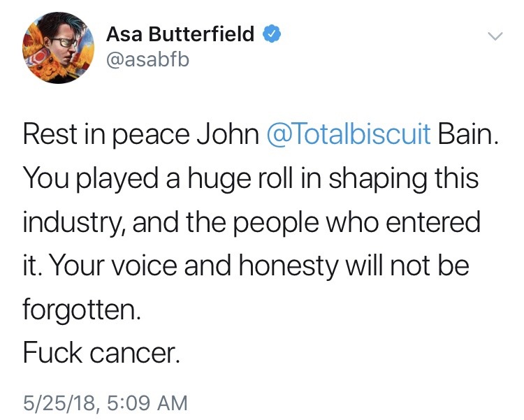Open the @Totalbiscuit mention link
Image resolution: width=524 pixels, height=420 pixels.
[x=349, y=134]
